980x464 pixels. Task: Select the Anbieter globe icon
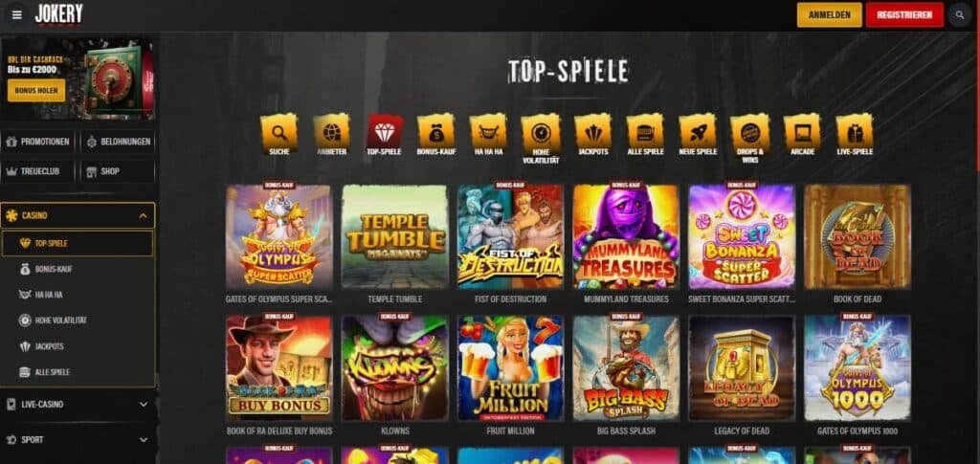[x=331, y=132]
